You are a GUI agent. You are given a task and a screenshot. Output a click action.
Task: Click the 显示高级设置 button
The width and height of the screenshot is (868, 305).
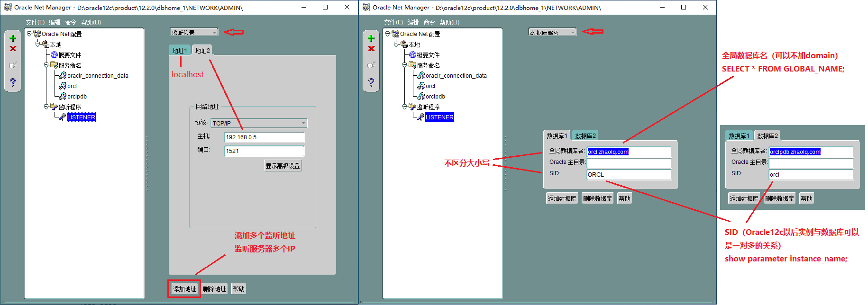tap(283, 166)
